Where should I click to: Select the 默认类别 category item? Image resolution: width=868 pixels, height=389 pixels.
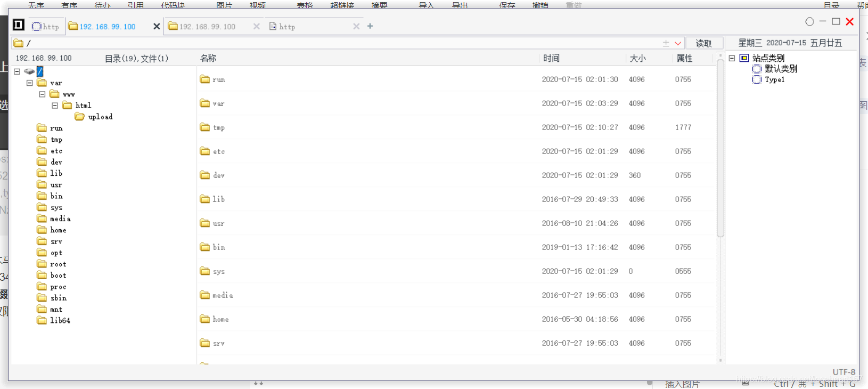point(781,69)
